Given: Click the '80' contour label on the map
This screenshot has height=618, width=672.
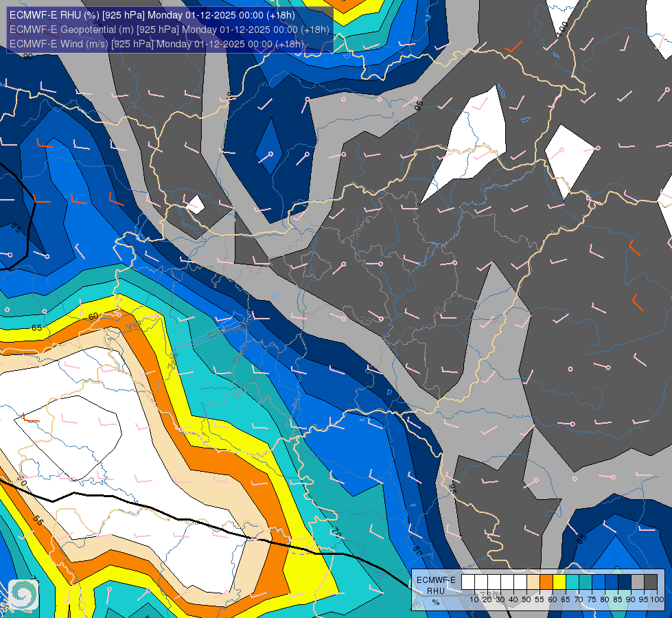Looking at the screenshot, I should point(417,550).
